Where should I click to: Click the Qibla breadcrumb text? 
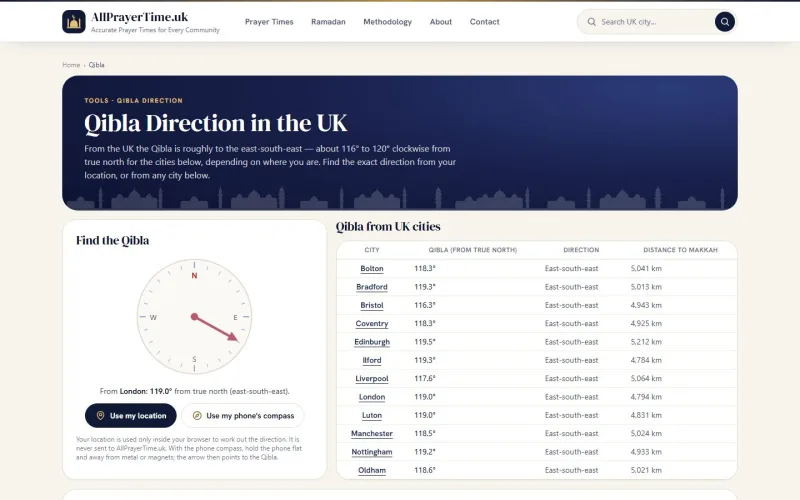click(96, 65)
